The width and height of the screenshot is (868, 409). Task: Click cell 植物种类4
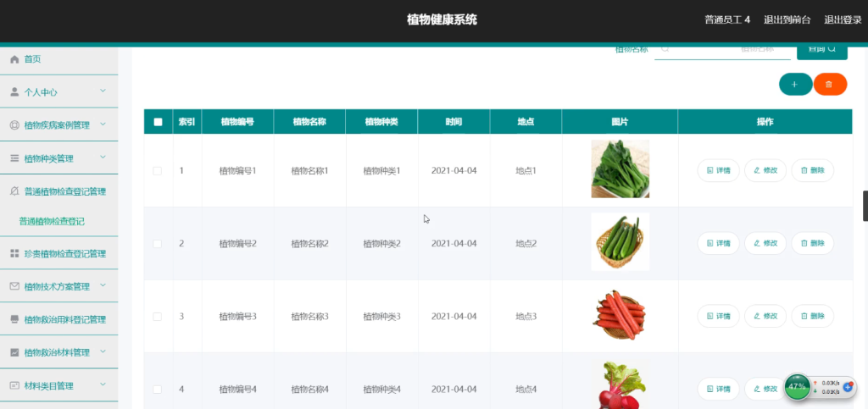(382, 390)
